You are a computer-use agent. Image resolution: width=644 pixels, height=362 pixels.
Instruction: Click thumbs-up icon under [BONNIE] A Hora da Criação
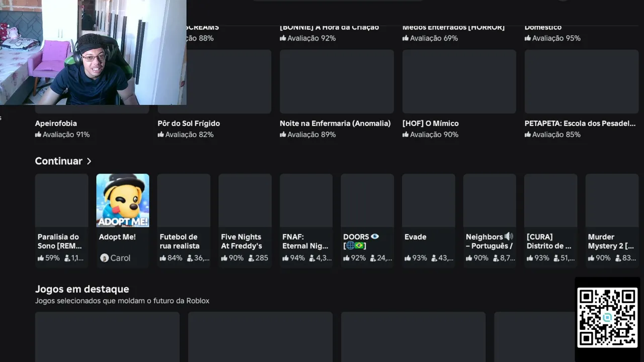click(283, 38)
